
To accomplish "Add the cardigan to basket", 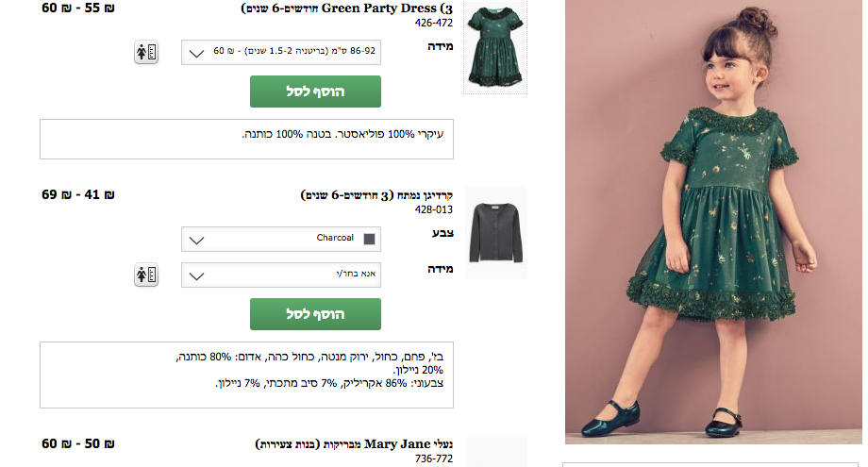I will click(x=315, y=314).
